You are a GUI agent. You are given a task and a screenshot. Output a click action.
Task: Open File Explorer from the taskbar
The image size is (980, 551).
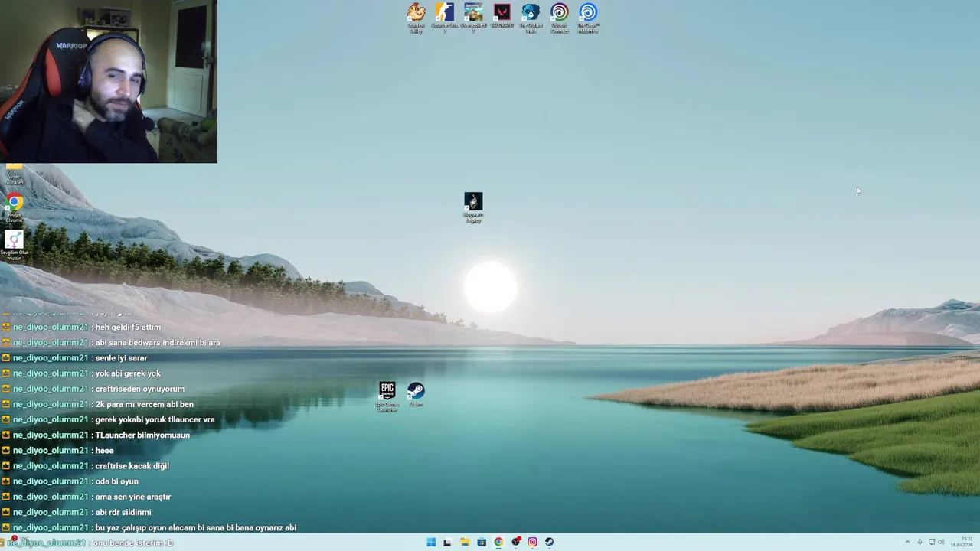[465, 543]
